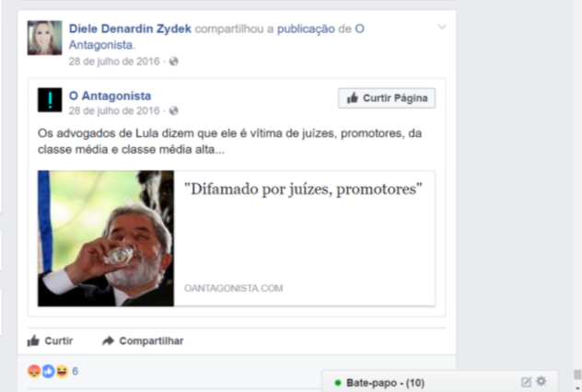Click the public globe icon under Diele's name
Image resolution: width=582 pixels, height=392 pixels.
[174, 62]
